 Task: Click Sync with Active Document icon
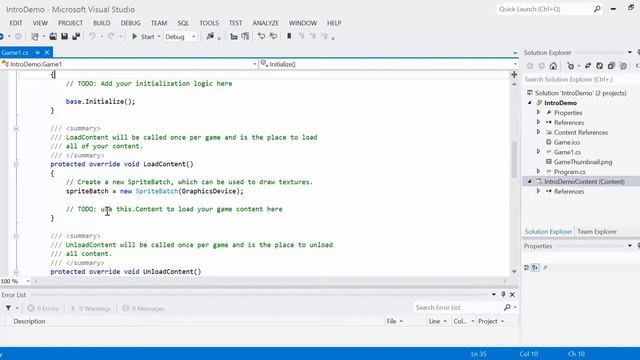(588, 66)
